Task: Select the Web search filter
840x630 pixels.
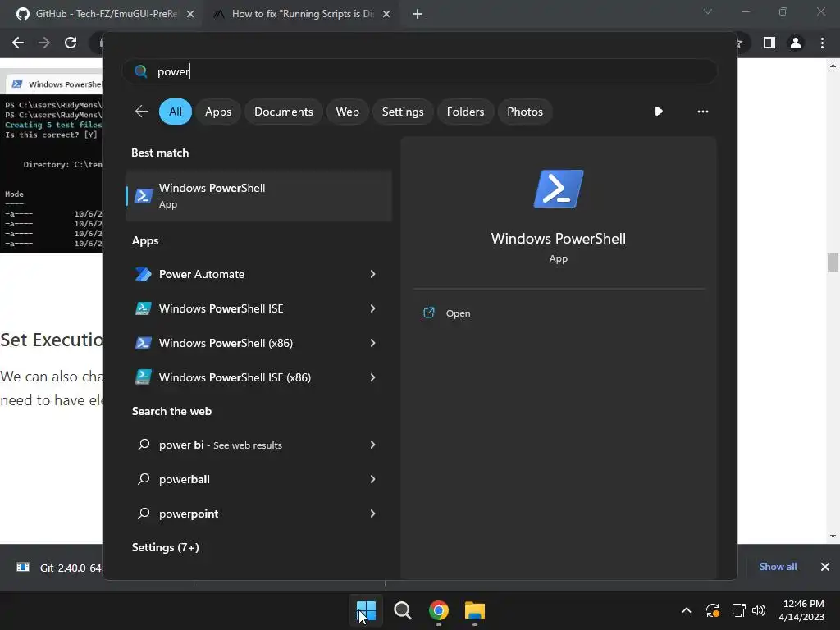Action: 347,112
